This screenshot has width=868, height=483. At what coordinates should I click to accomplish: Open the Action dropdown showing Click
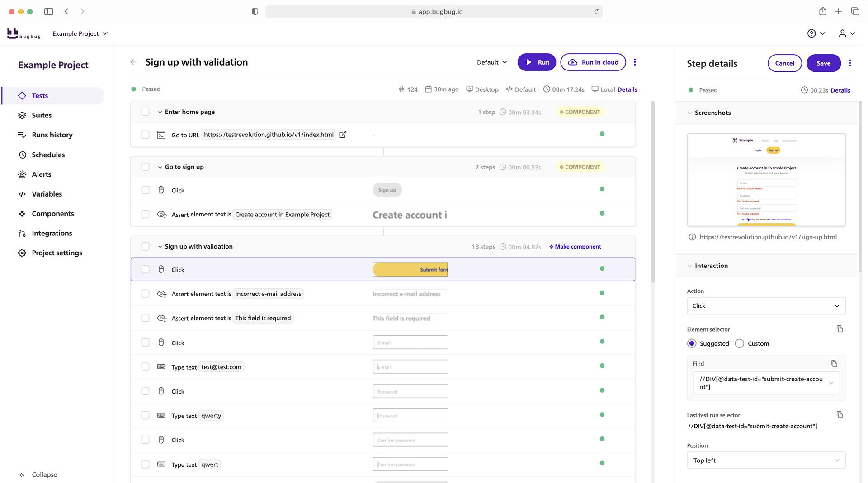tap(766, 306)
